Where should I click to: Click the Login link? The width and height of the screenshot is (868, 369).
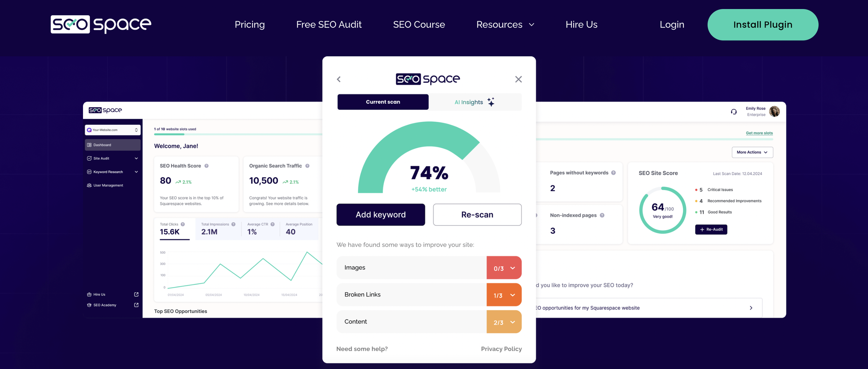click(672, 25)
